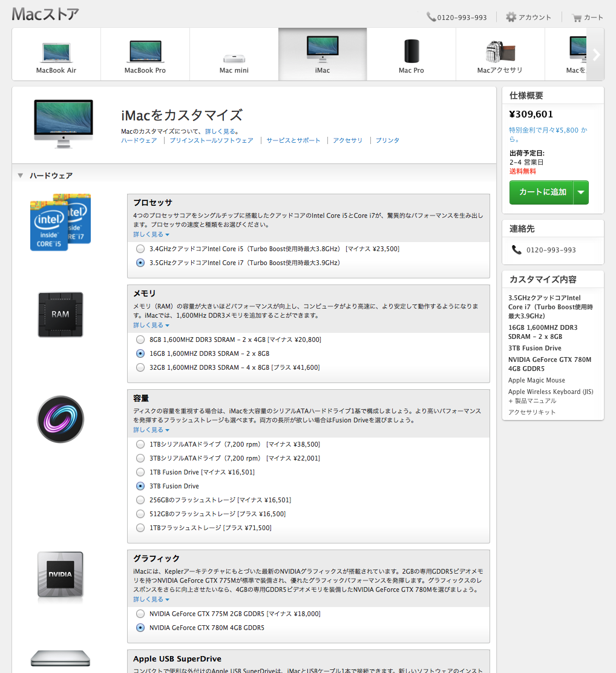The height and width of the screenshot is (673, 616).
Task: Open the Mac Pro category icon
Action: (x=411, y=51)
